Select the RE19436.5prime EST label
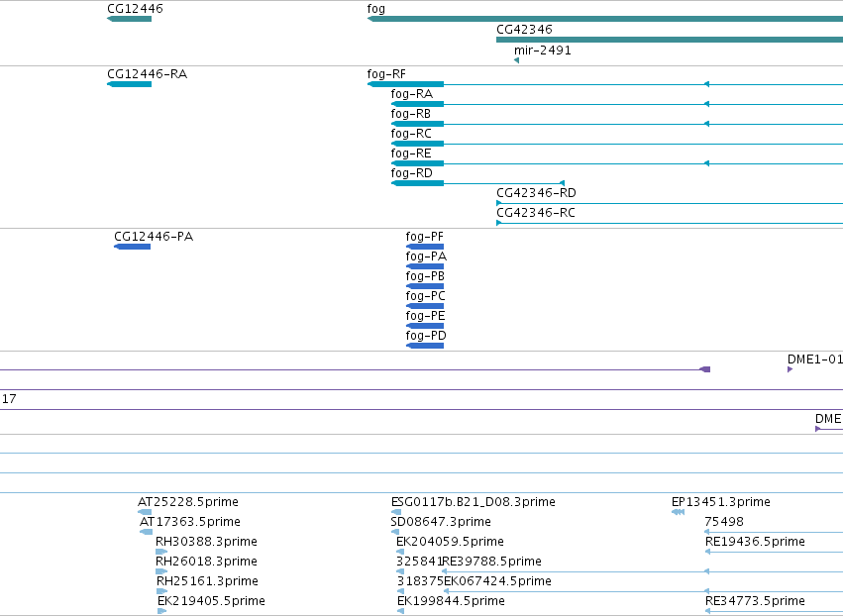 [755, 542]
